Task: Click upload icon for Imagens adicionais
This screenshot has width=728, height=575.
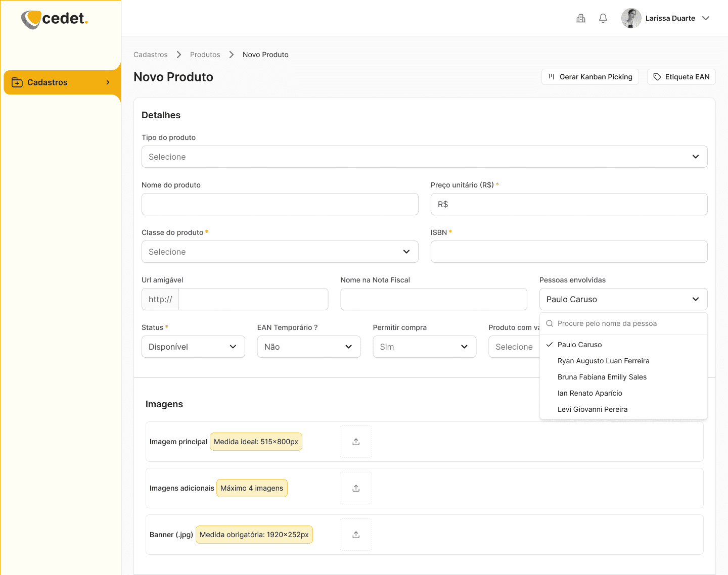Action: [356, 488]
